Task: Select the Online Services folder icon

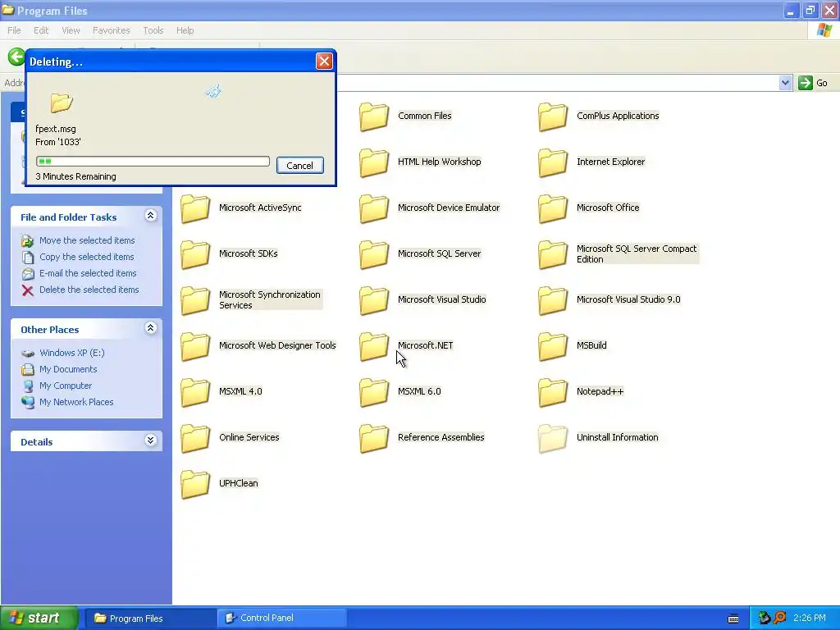Action: coord(195,438)
